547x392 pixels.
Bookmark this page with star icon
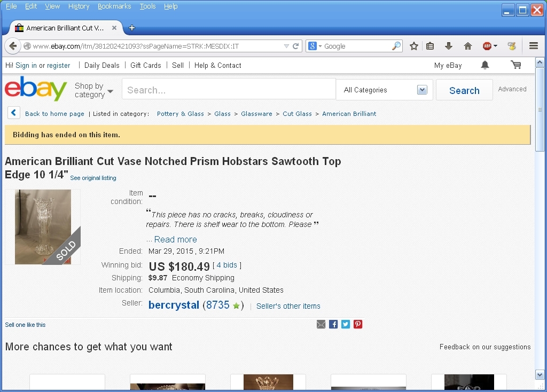point(413,46)
